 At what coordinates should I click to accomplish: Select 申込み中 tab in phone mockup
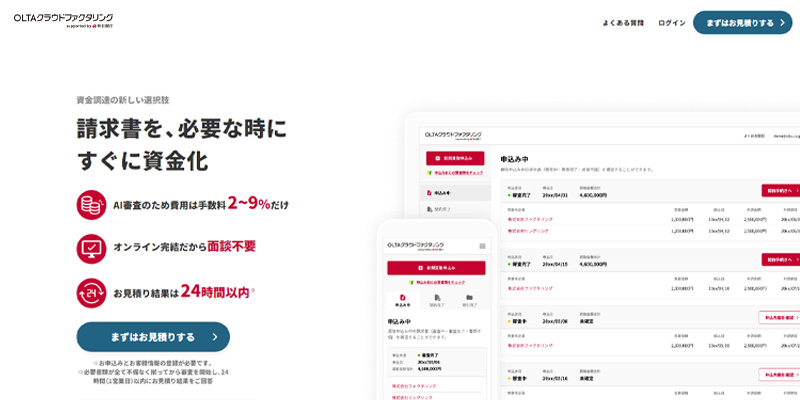click(403, 300)
